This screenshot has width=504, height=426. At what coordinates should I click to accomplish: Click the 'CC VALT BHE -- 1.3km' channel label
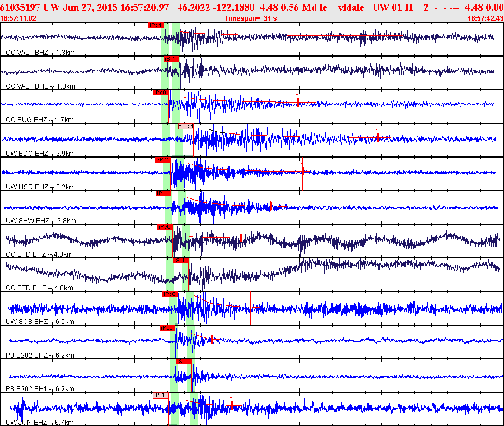tap(40, 86)
